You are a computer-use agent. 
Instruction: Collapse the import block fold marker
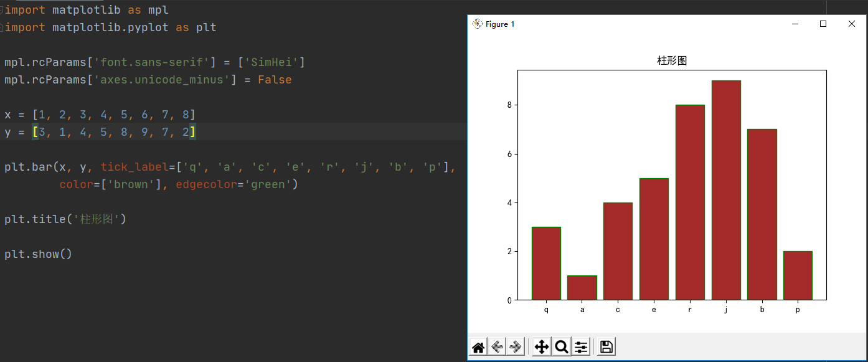[x=2, y=10]
